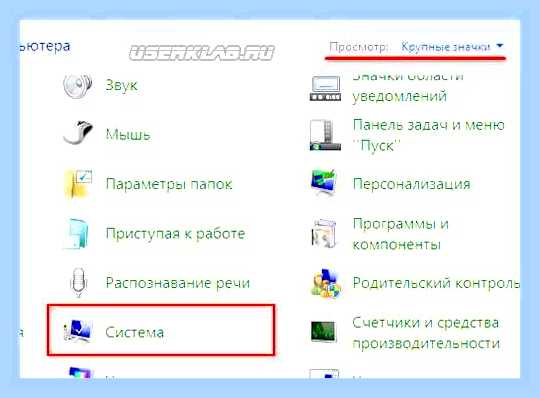Open the Параметры папок folder icon
The width and height of the screenshot is (540, 398).
coord(79,184)
